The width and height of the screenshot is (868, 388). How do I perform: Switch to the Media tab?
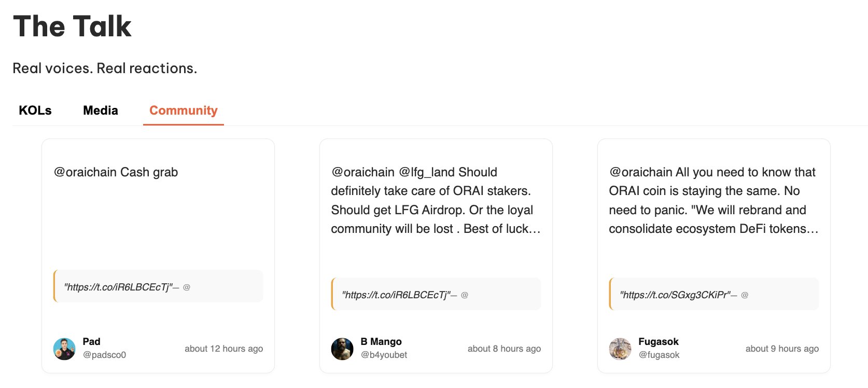coord(101,110)
